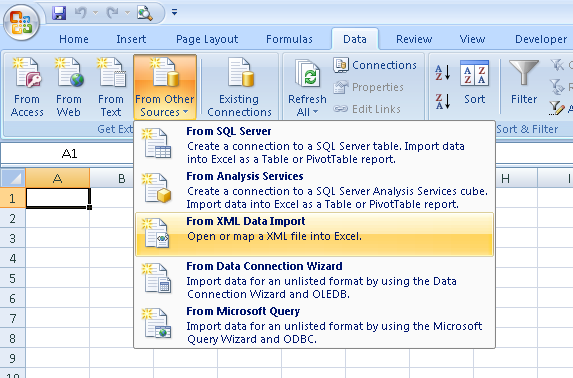Screen dimensions: 573x378
Task: Click the Name Box showing A1
Action: click(x=69, y=154)
